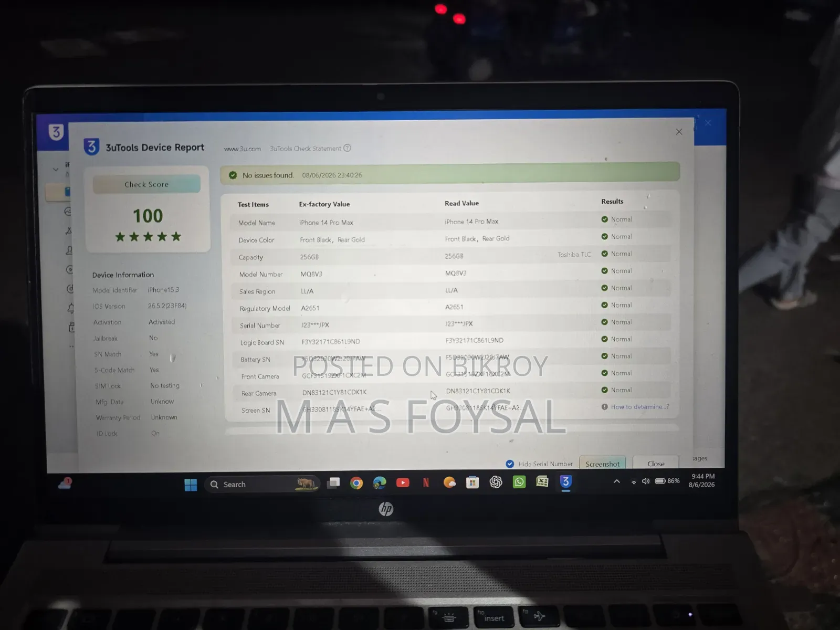Open Excel from the taskbar
Screen dimensions: 840x630
point(542,481)
